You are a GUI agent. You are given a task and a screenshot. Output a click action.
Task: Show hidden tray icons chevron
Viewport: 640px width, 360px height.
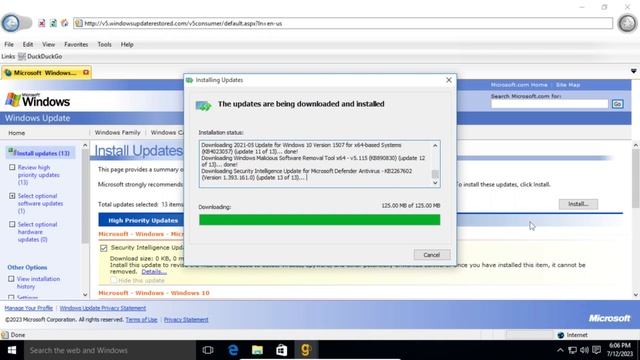click(x=560, y=350)
